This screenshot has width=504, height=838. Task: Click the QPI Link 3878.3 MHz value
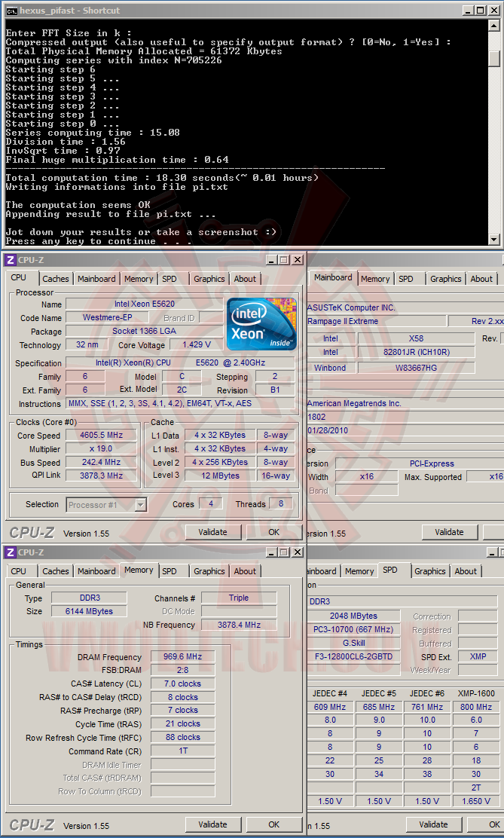coord(101,476)
